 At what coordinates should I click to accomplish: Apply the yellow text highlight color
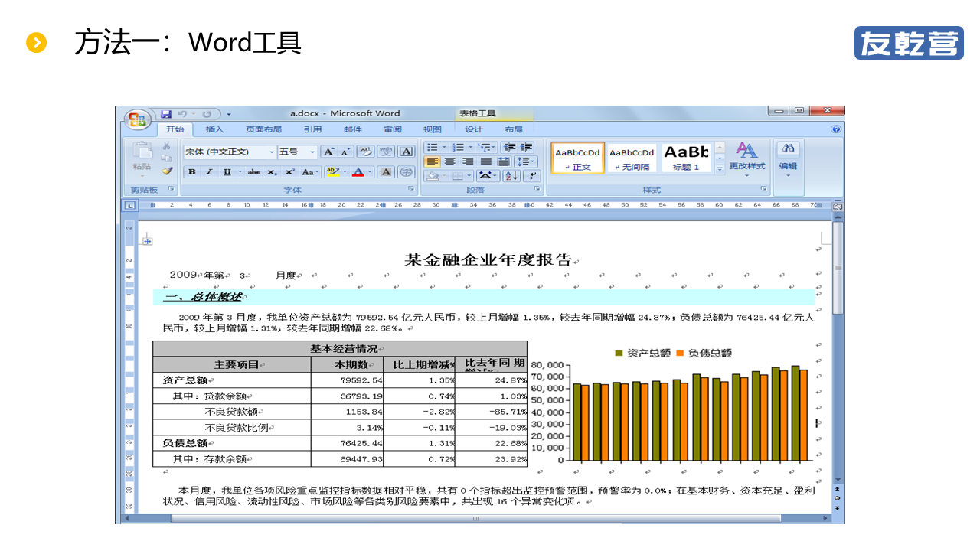(x=332, y=172)
